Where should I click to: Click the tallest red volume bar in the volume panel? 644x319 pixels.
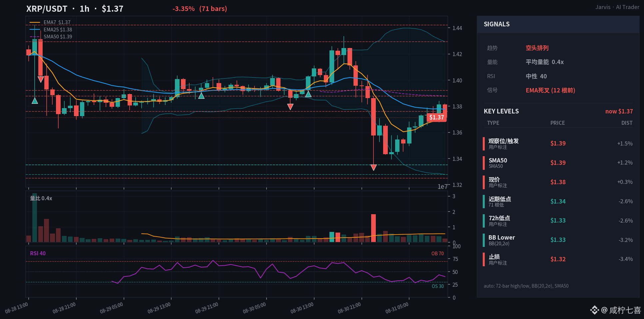[373, 228]
